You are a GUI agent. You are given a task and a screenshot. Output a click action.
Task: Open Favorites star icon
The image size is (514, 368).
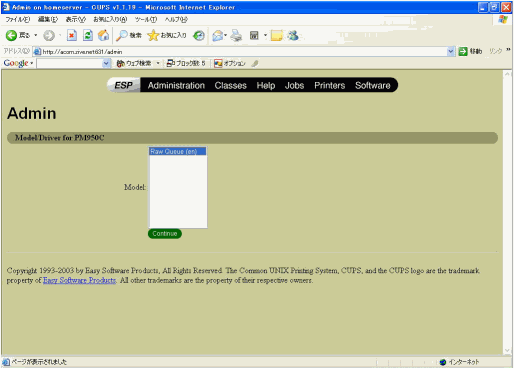153,35
